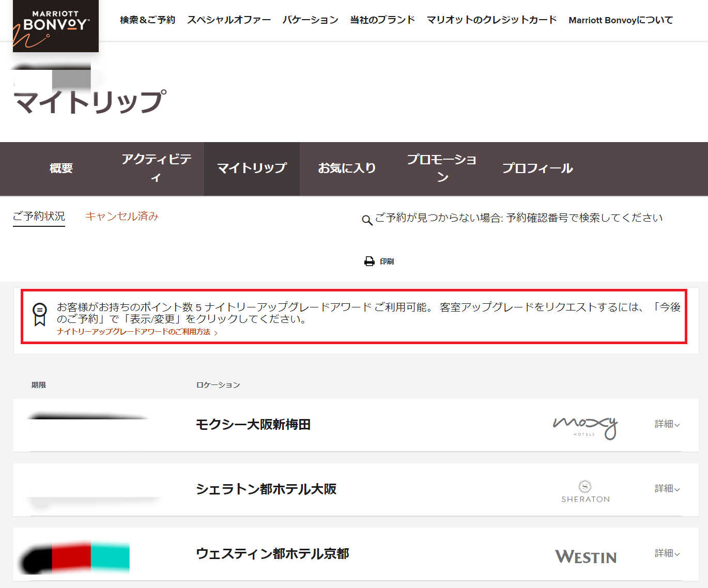This screenshot has height=588, width=708.
Task: Switch to the 概要 tab
Action: click(x=61, y=168)
